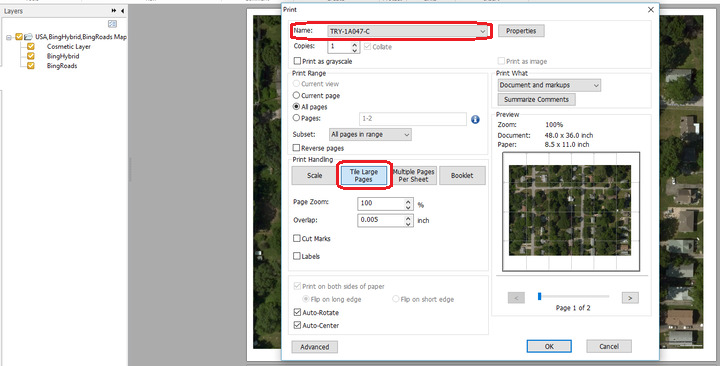Toggle the Auto-Rotate checkbox
Viewport: 720px width, 366px height.
click(297, 312)
